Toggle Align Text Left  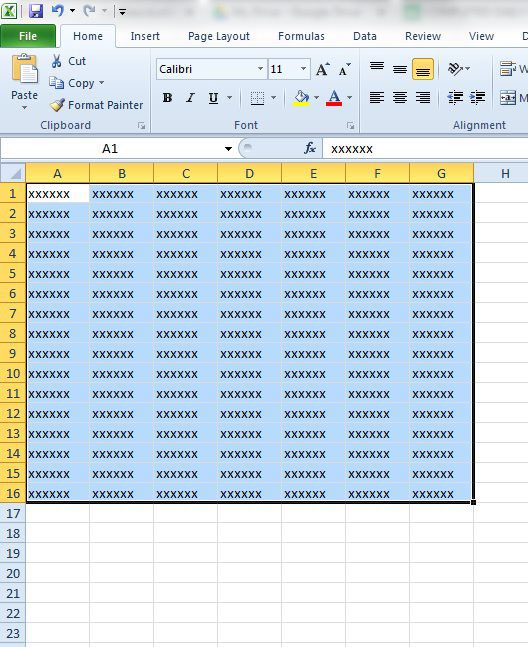coord(377,97)
